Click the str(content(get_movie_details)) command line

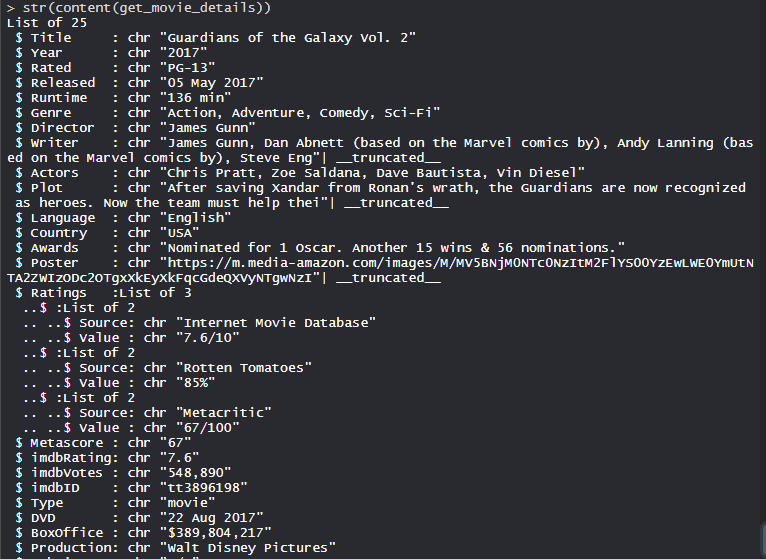coord(140,8)
